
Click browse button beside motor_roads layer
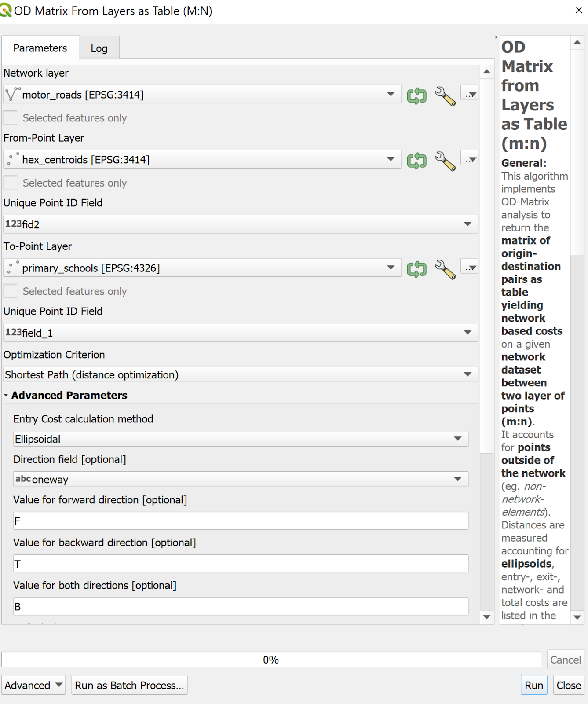tap(470, 94)
